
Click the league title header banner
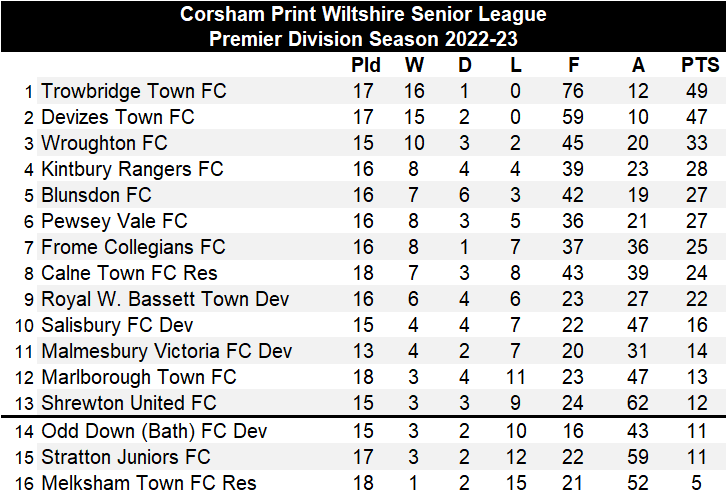363,26
